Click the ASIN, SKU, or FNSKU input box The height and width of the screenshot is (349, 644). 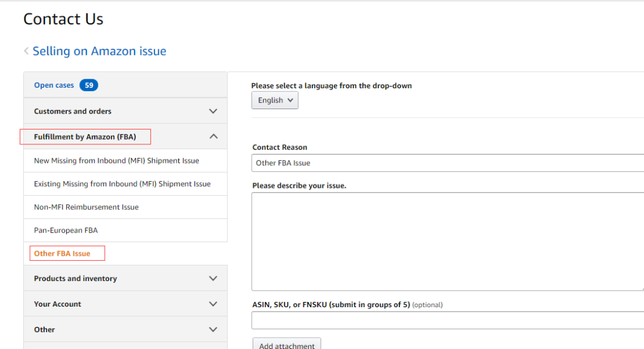(x=447, y=320)
